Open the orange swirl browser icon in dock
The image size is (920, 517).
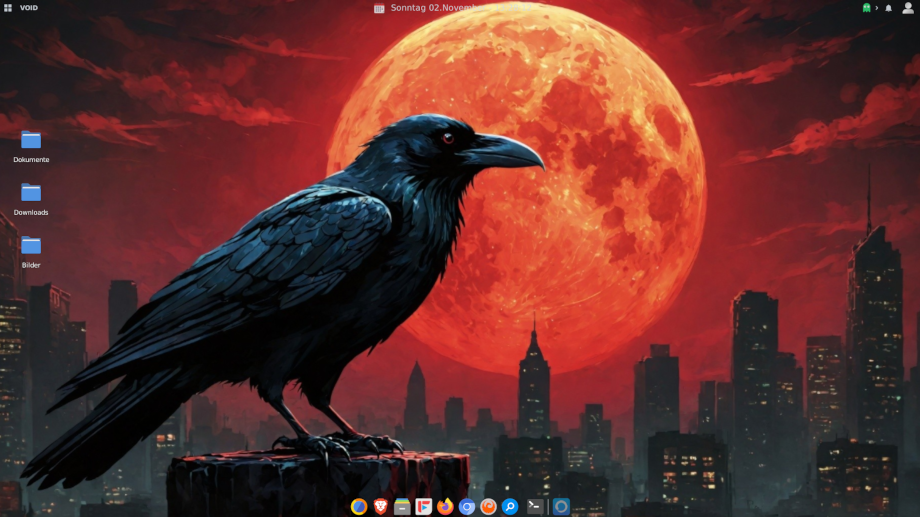point(488,507)
